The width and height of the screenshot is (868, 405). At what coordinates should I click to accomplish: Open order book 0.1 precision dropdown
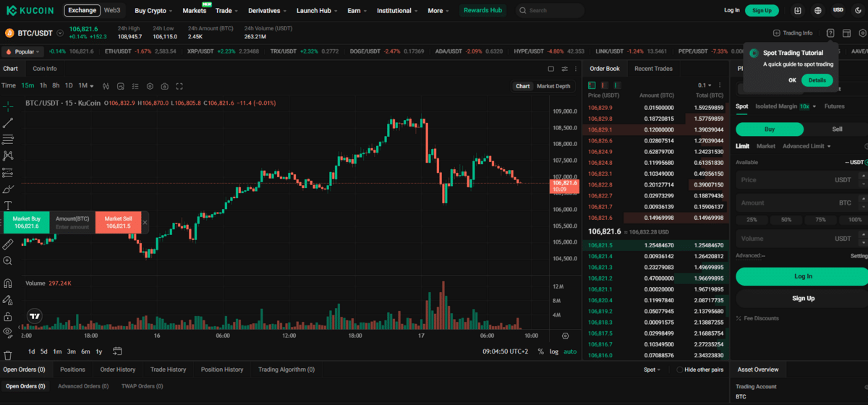coord(705,85)
